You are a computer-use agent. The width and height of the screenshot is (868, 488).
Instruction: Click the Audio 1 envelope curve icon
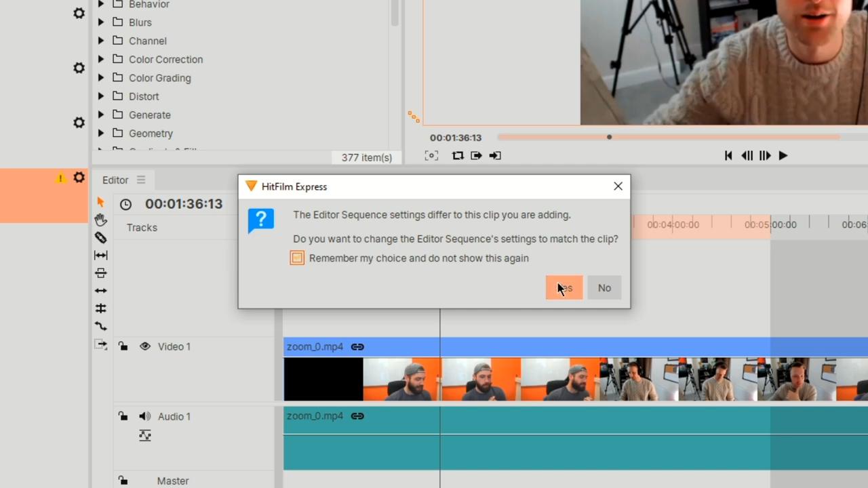pyautogui.click(x=144, y=435)
